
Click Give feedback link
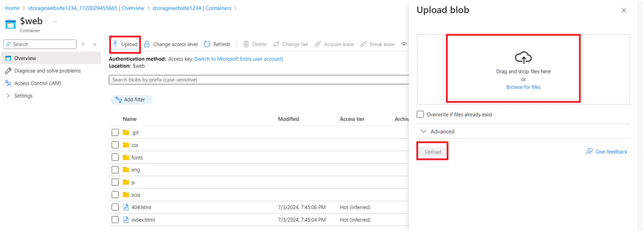pyautogui.click(x=607, y=151)
